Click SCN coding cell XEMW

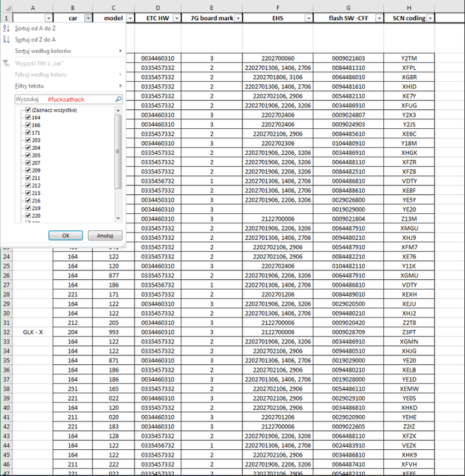click(x=409, y=389)
